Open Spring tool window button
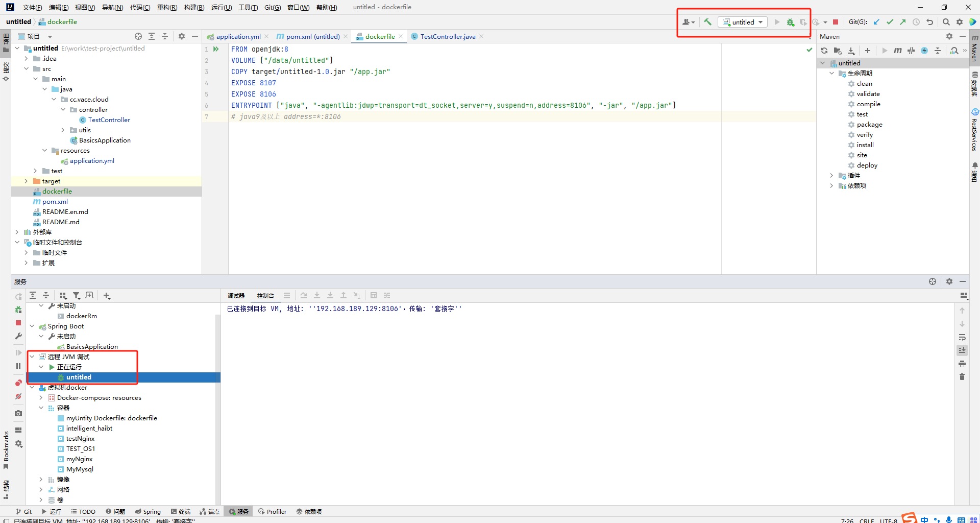980x523 pixels. (x=148, y=511)
